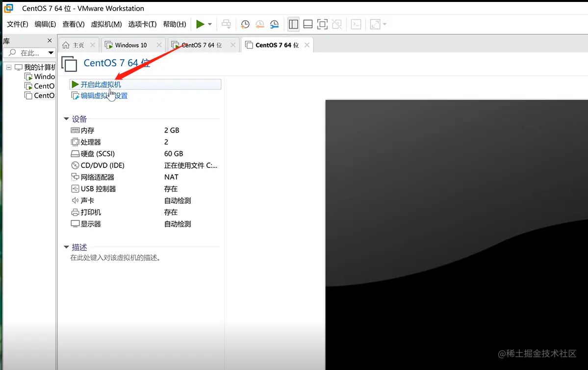Click the 2 GB memory value
Screen dimensions: 588x370
click(x=172, y=130)
